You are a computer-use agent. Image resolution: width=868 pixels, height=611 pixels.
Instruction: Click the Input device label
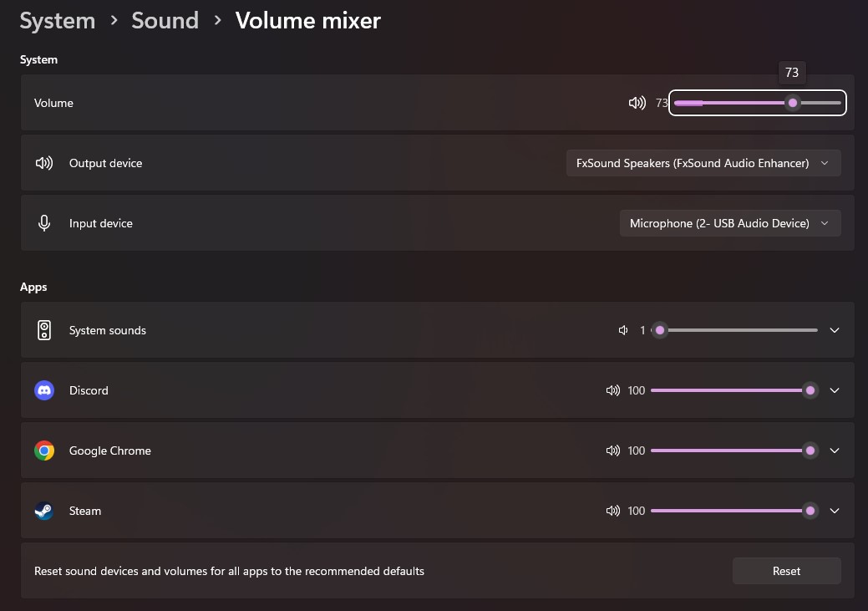point(101,223)
